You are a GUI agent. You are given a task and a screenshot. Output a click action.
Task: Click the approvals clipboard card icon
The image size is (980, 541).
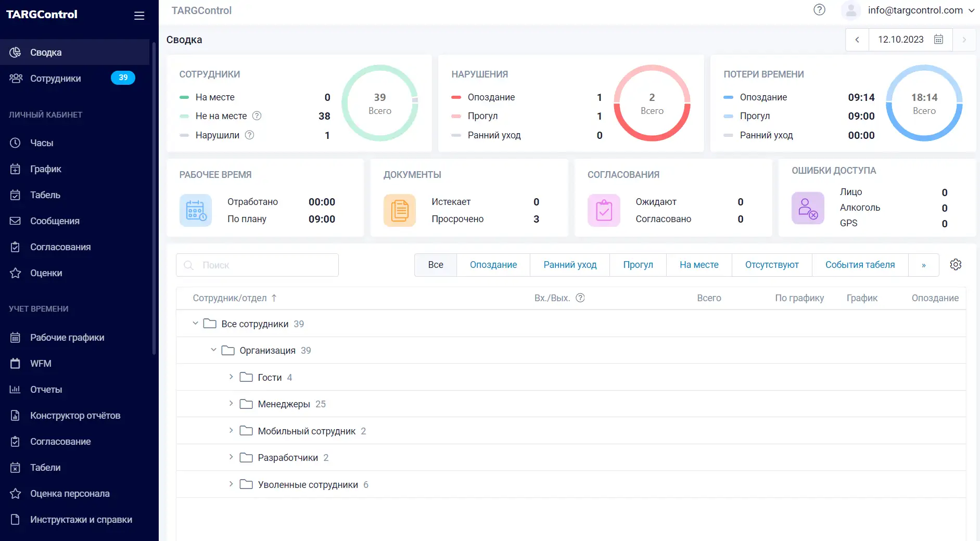tap(604, 210)
